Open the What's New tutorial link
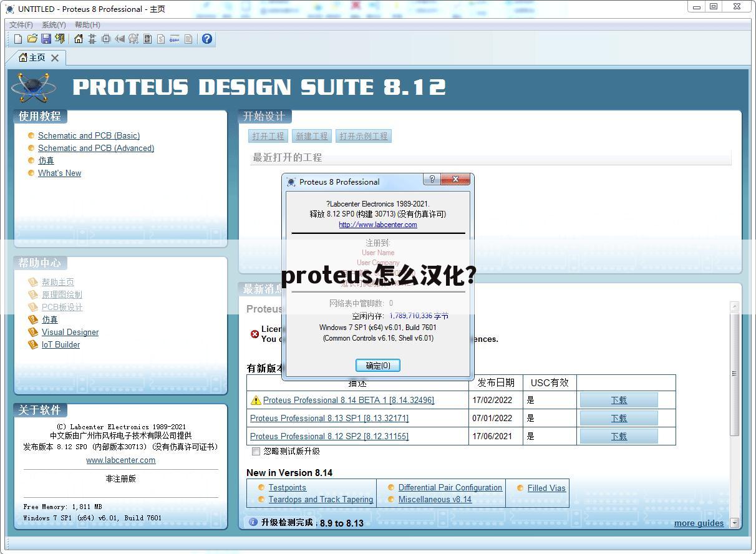Viewport: 756px width, 554px height. (59, 173)
